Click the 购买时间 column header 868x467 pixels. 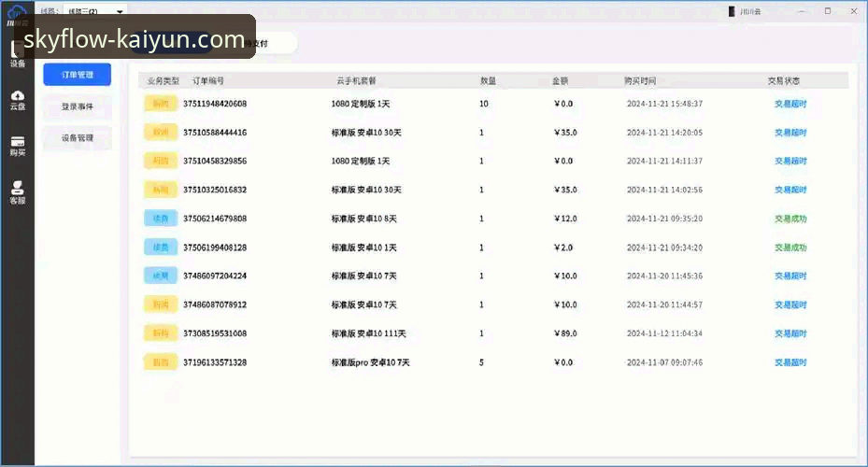640,81
